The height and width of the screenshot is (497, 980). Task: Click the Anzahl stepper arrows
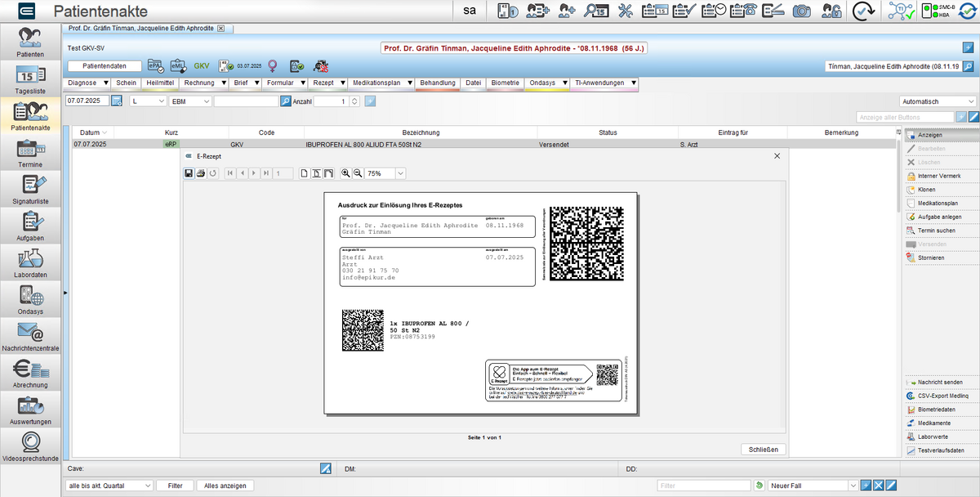[355, 101]
